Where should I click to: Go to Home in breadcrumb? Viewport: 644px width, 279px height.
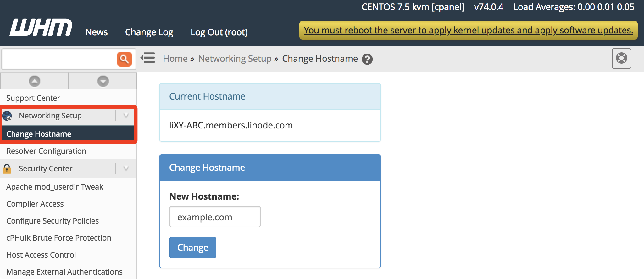175,59
